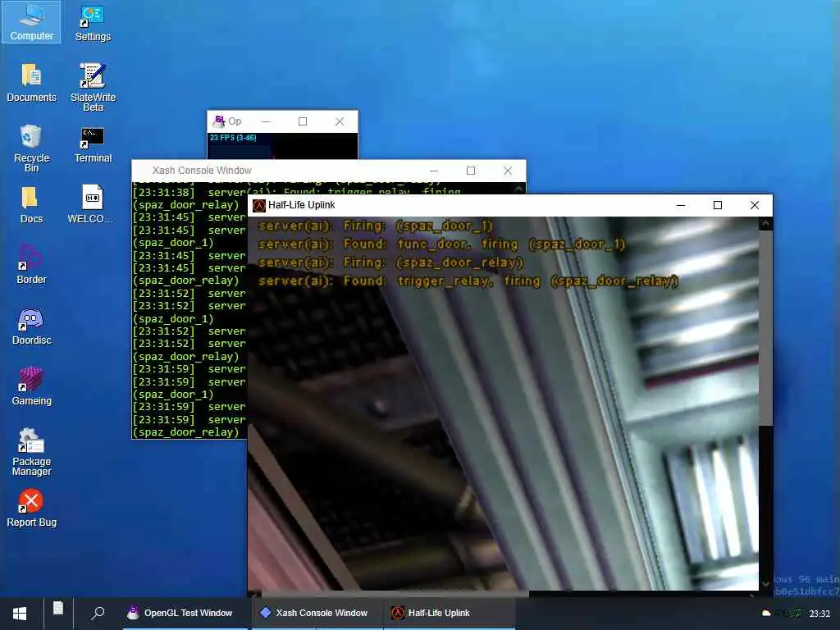
Task: Click the '23 FPS (3-46)' counter text
Action: (x=233, y=138)
